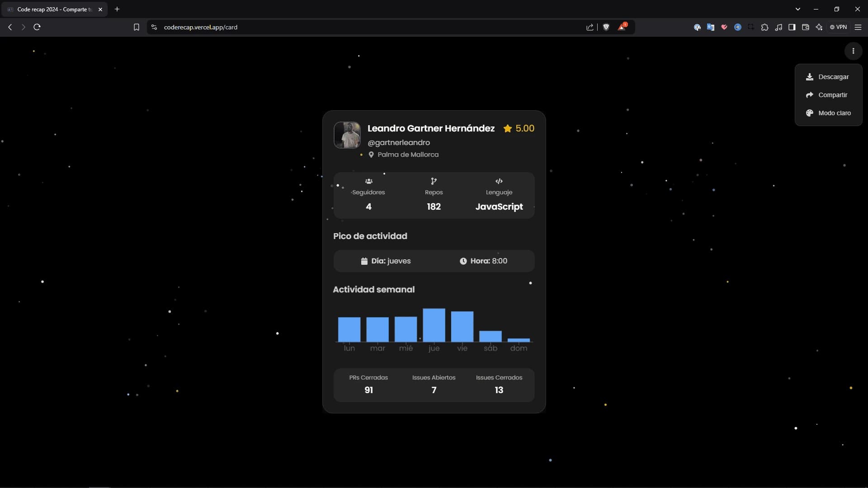Click the Palma de Mallorca location text
This screenshot has width=868, height=488.
click(x=408, y=155)
